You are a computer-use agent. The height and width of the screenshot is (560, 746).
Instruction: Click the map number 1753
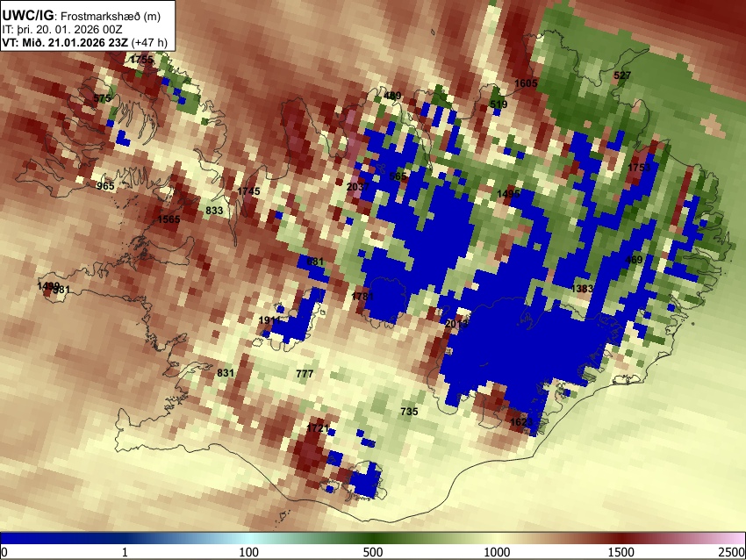point(639,168)
